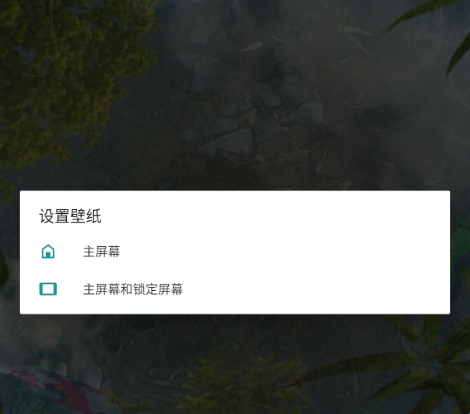Choose the 主屏幕和锁定屏幕 option text
This screenshot has height=414, width=470.
click(133, 289)
